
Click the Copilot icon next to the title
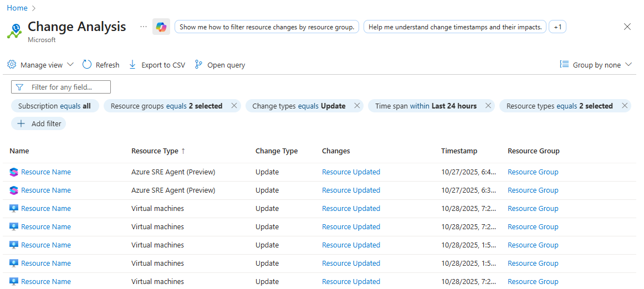pos(161,27)
